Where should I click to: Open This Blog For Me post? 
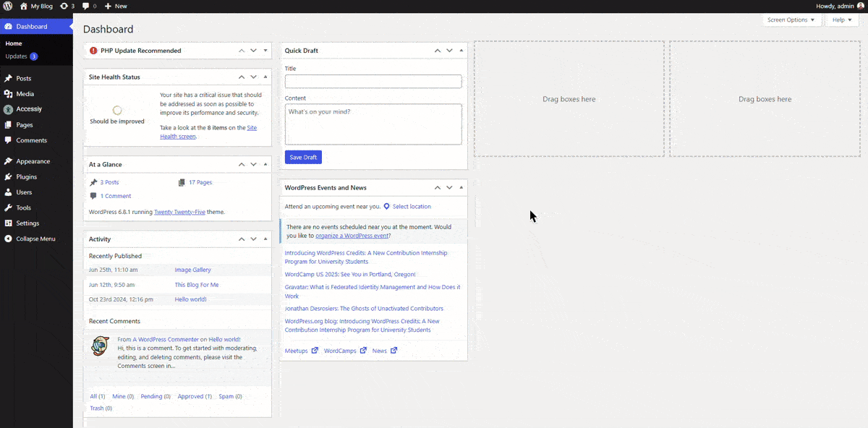click(197, 285)
